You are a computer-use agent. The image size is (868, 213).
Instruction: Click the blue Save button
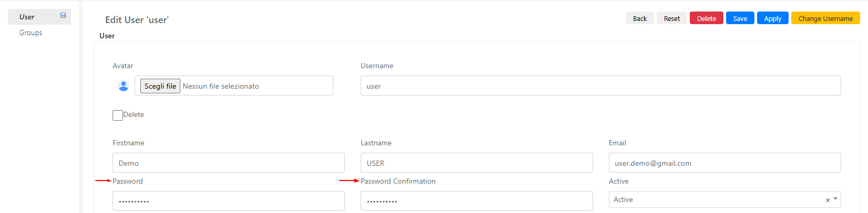(740, 18)
